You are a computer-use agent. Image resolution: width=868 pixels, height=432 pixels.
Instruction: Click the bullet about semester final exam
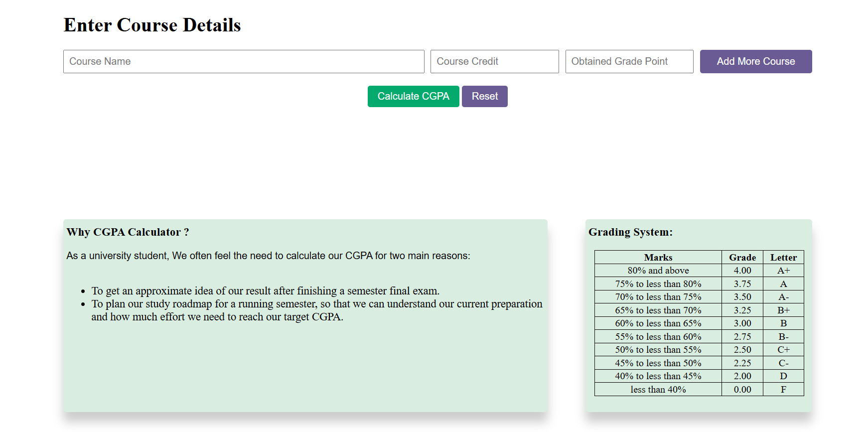[x=266, y=290]
